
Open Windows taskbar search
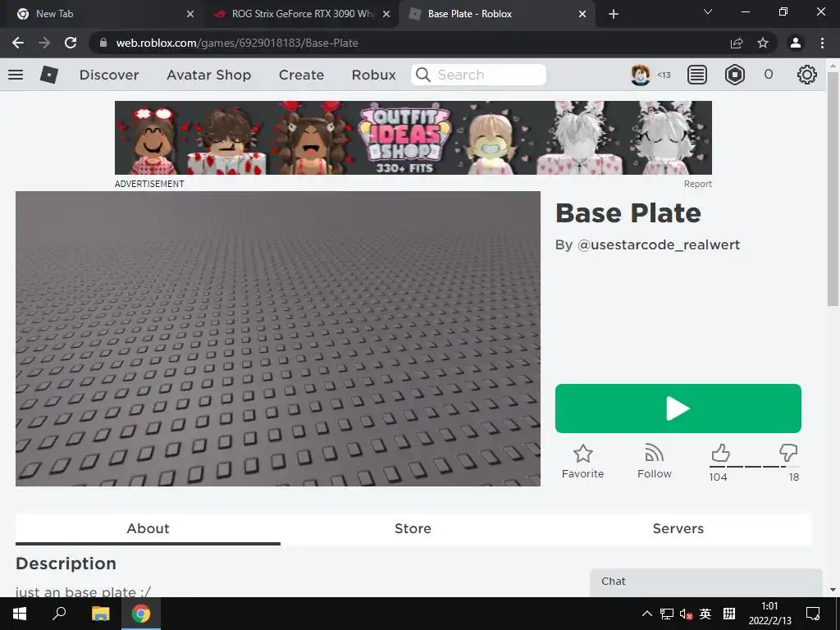pyautogui.click(x=59, y=614)
